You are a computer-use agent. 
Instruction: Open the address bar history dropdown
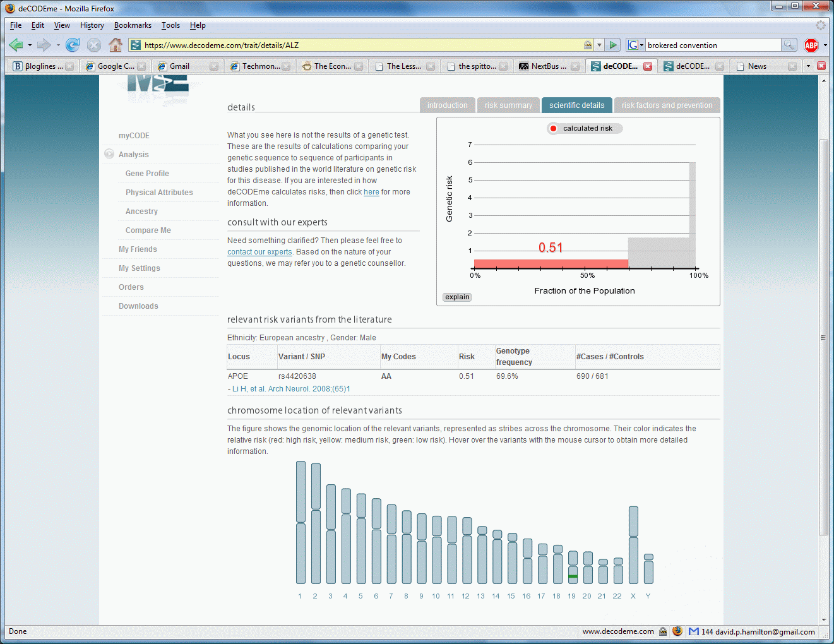[x=599, y=45]
